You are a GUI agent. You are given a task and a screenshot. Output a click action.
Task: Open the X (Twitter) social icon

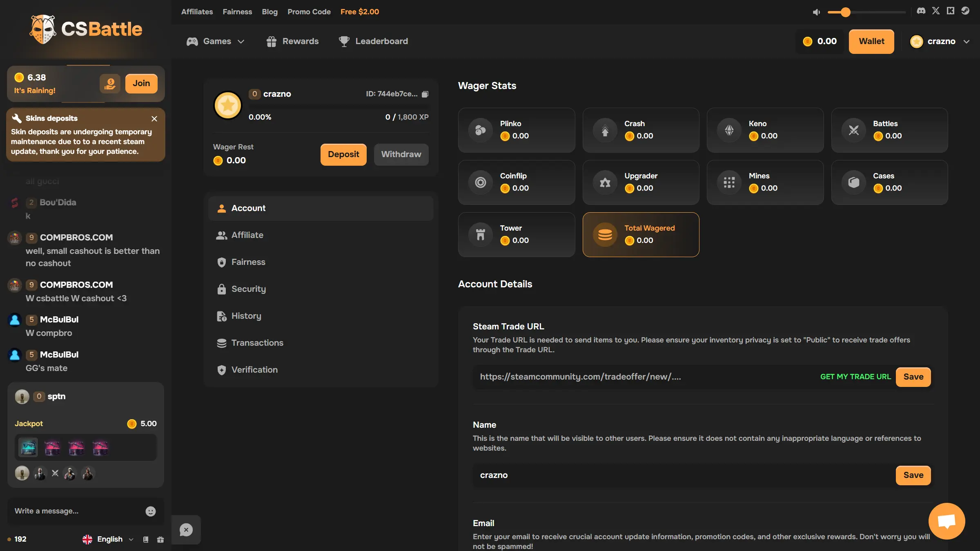point(935,11)
